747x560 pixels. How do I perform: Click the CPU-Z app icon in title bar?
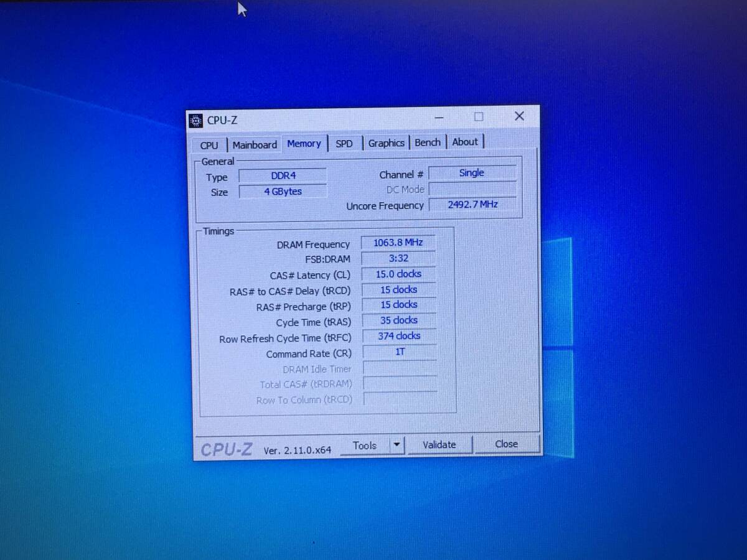pyautogui.click(x=195, y=121)
